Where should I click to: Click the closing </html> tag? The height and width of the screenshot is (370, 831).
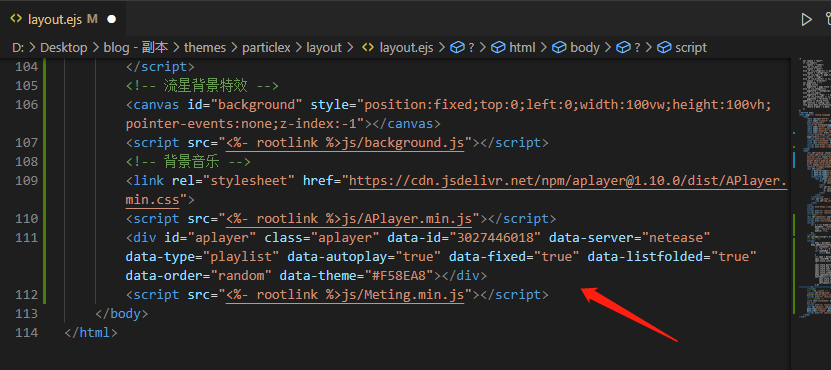(91, 333)
